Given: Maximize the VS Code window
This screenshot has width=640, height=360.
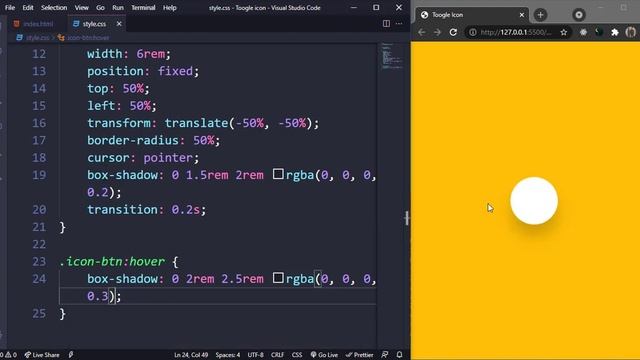Looking at the screenshot, I should [x=376, y=7].
